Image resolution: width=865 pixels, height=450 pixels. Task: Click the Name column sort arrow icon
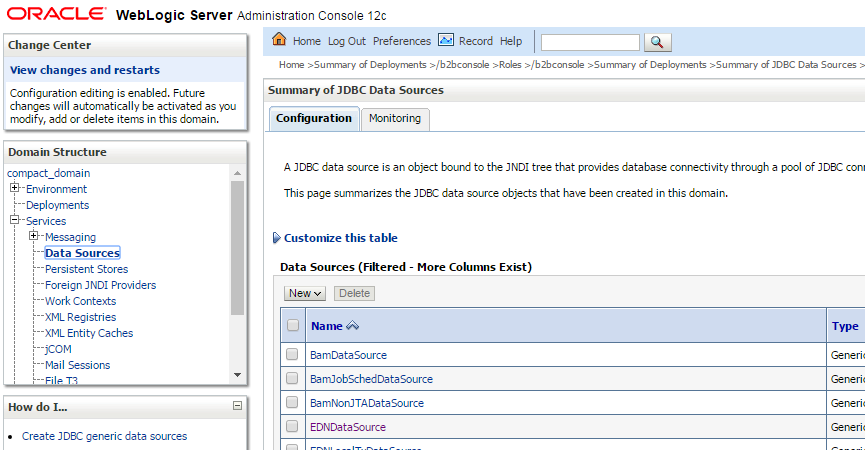pyautogui.click(x=353, y=326)
